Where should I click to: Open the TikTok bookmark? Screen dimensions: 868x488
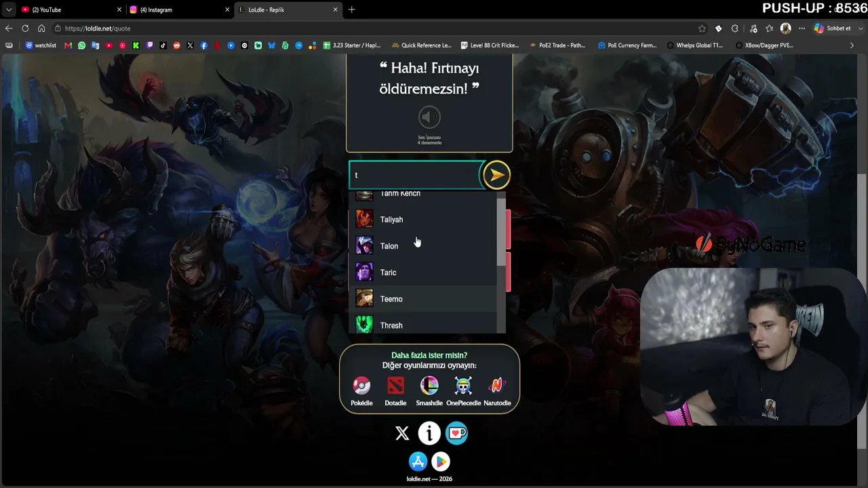(163, 45)
